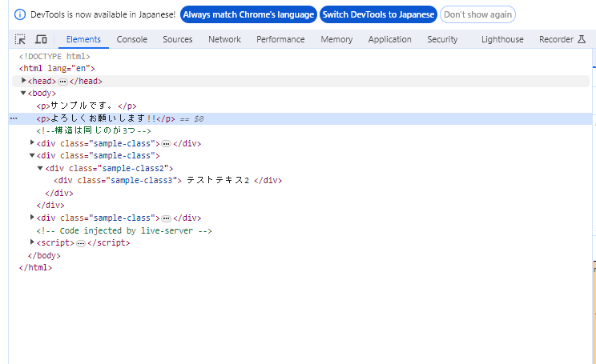
Task: Click the Recorder flask icon
Action: pos(582,39)
